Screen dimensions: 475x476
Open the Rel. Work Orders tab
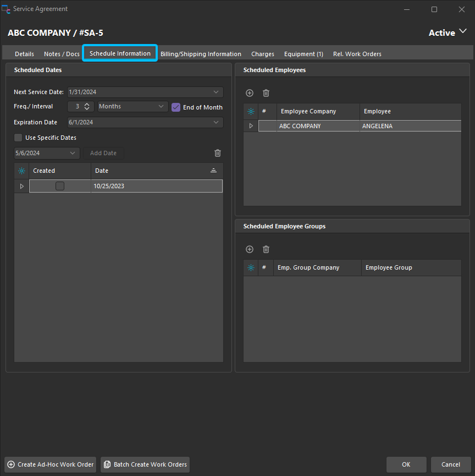[x=357, y=54]
